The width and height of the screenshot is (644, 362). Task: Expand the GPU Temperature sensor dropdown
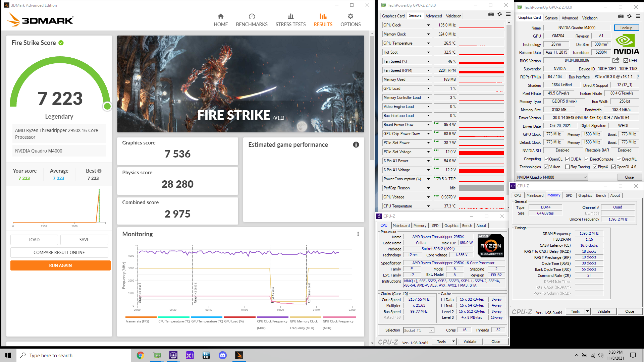pyautogui.click(x=428, y=43)
